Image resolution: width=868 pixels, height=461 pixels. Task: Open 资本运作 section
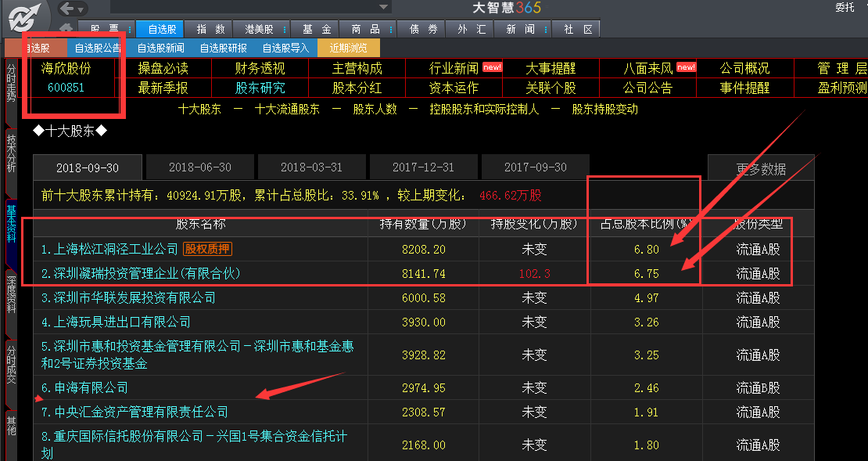454,88
